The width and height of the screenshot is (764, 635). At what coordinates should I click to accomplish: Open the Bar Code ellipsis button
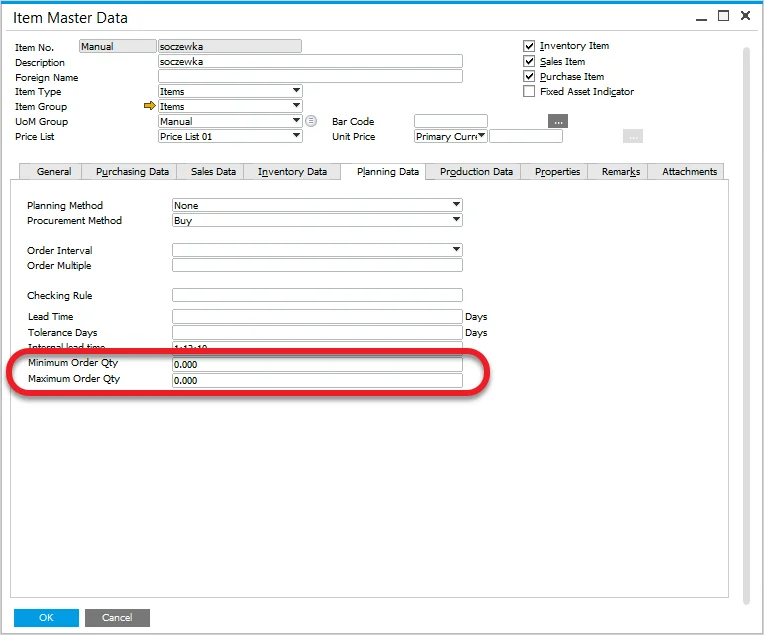[x=558, y=121]
